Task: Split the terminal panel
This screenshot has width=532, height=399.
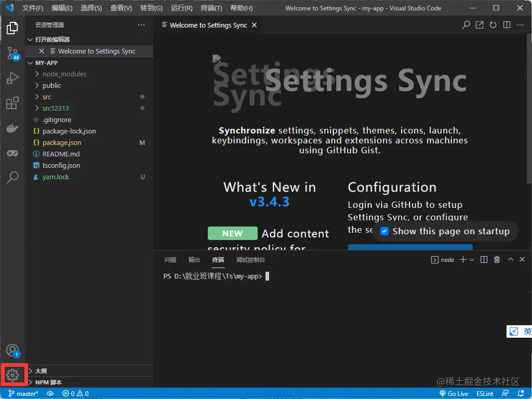Action: [484, 260]
